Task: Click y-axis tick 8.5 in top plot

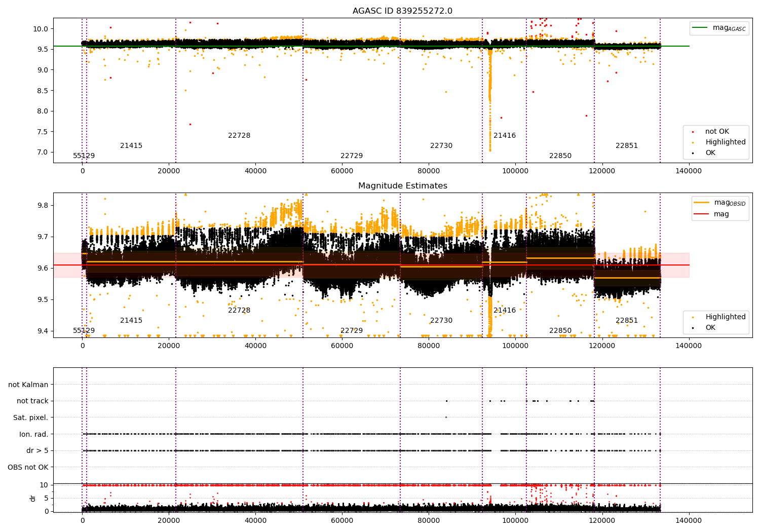Action: [43, 91]
